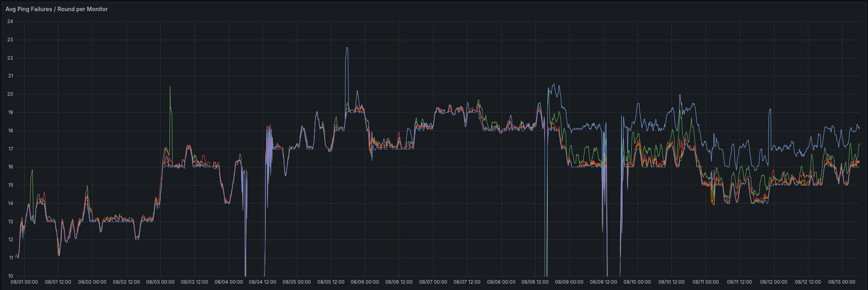This screenshot has width=868, height=290.
Task: Click the 08/09 00:00 time axis label
Action: 569,282
